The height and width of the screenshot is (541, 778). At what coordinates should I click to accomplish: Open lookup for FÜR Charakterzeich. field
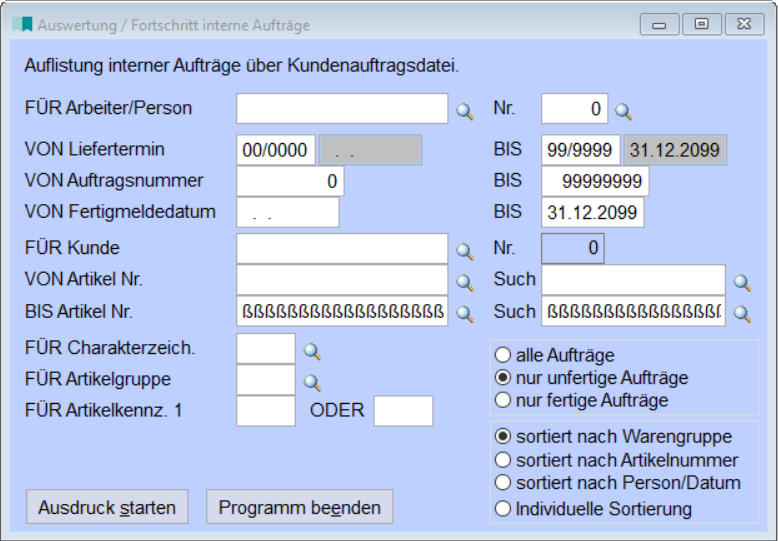(x=312, y=351)
